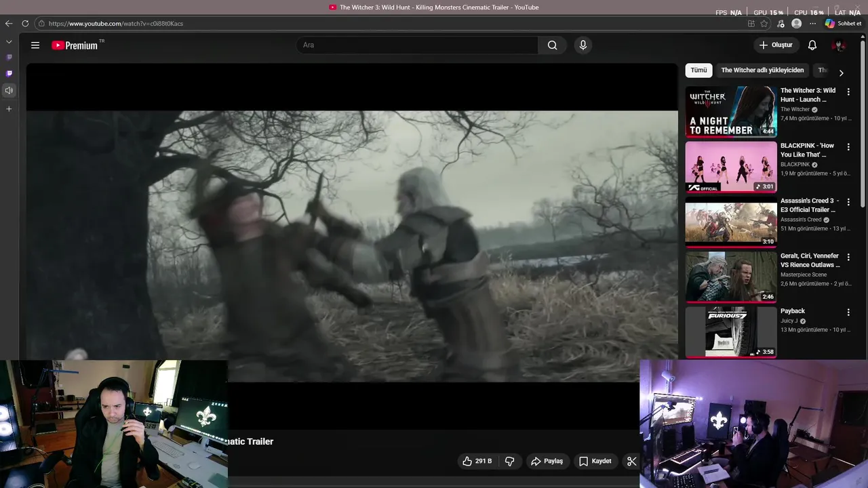Go to YouTube Premium home logo

coord(75,45)
